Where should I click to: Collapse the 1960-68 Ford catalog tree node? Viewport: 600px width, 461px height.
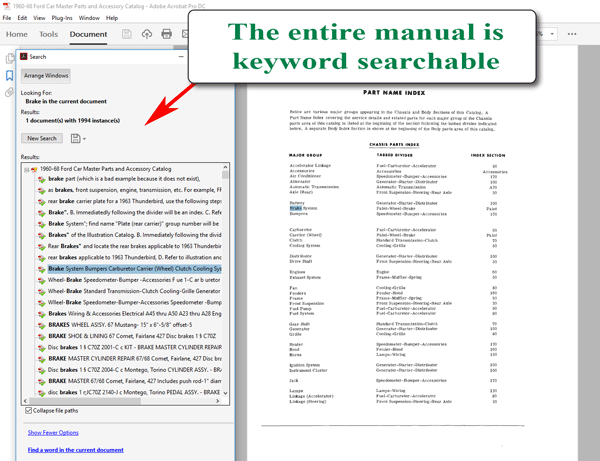[26, 169]
